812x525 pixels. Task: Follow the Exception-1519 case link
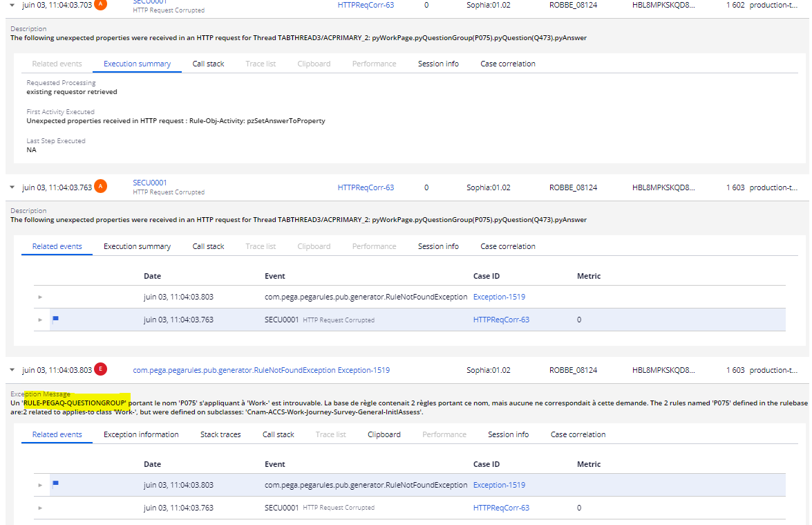tap(500, 296)
